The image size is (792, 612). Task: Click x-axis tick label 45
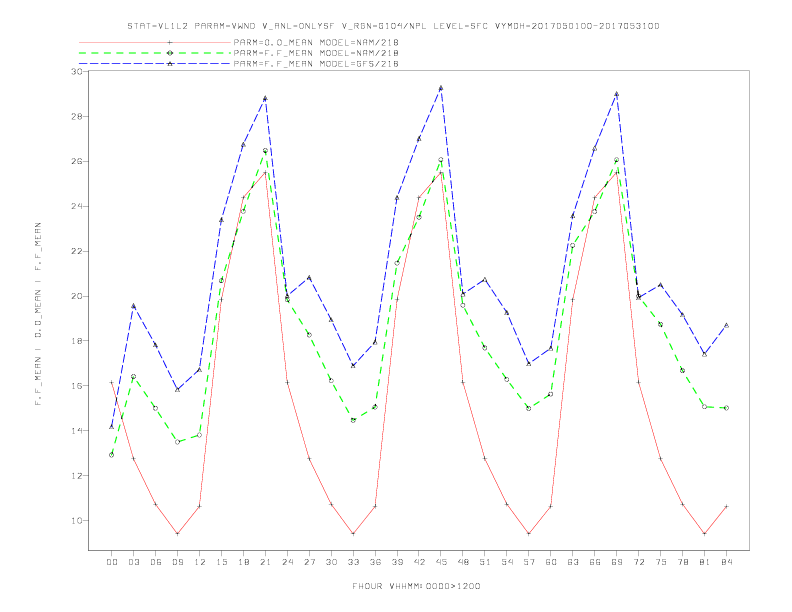coord(441,562)
